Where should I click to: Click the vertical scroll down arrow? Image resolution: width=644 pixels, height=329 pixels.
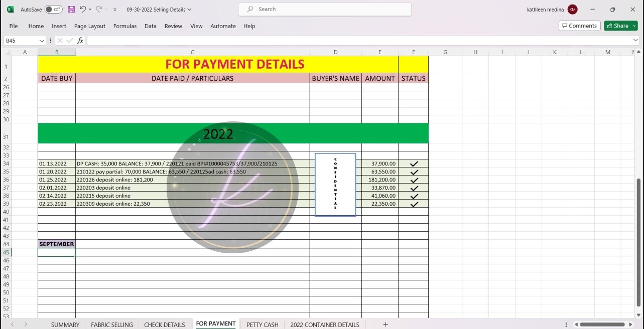[639, 314]
